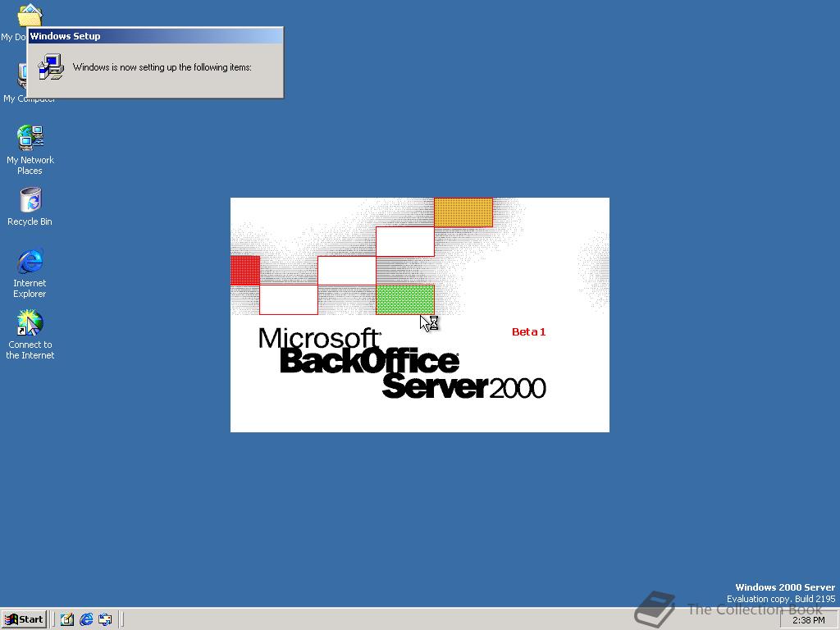Click the 'Windows is now setting up' message
Viewport: 840px width, 630px height.
pyautogui.click(x=162, y=67)
